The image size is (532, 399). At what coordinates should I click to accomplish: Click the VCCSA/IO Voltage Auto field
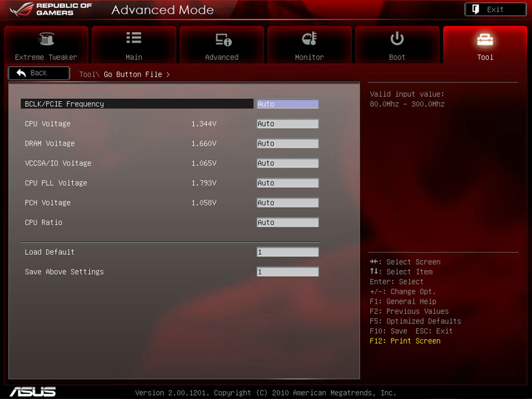coord(287,163)
